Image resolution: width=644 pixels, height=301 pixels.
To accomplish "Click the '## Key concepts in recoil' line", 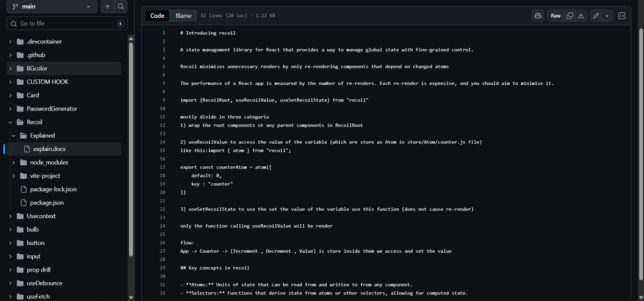I will (x=215, y=268).
